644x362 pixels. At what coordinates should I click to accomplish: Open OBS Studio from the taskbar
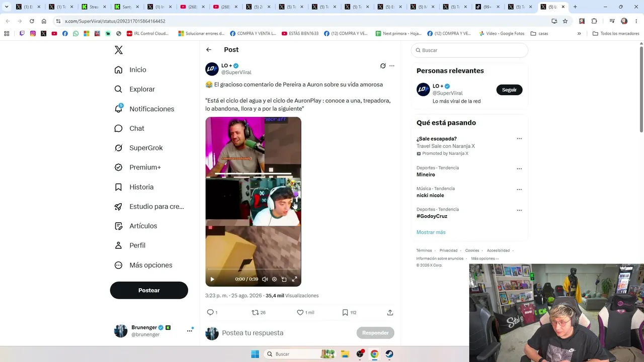pos(360,354)
